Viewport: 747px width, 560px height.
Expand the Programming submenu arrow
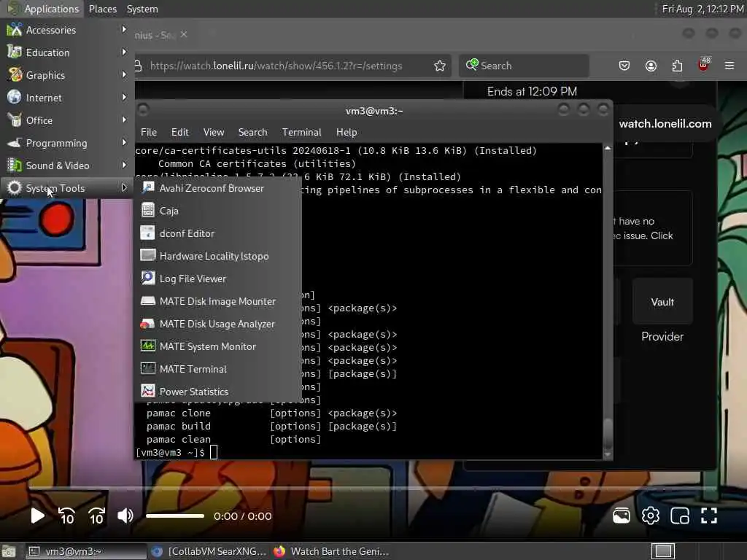[x=124, y=142]
